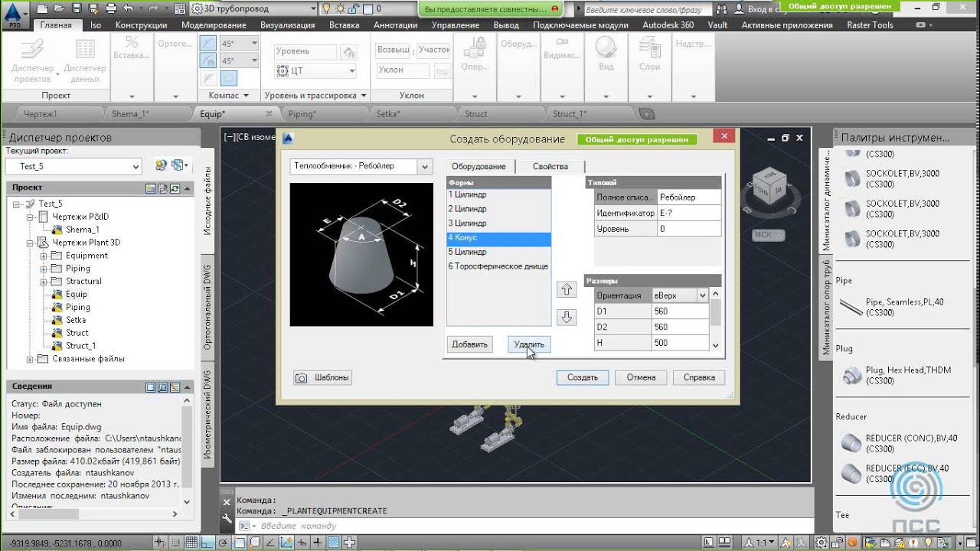Click the refresh icon in Проект panel header
980x551 pixels.
175,187
